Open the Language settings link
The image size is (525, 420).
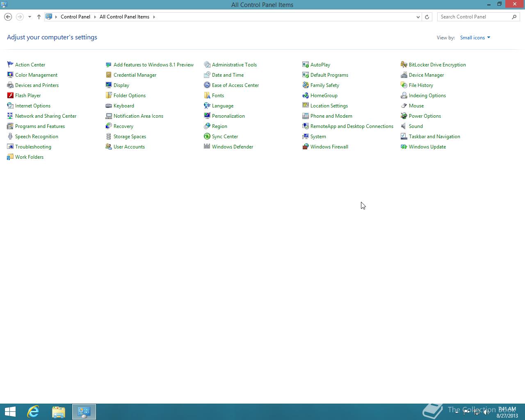(x=223, y=106)
